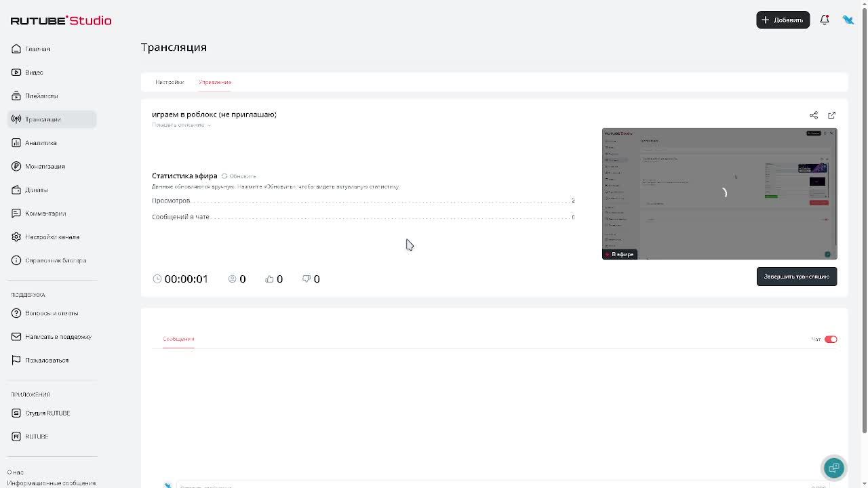Click the dislikes thumbs-down counter

click(311, 279)
